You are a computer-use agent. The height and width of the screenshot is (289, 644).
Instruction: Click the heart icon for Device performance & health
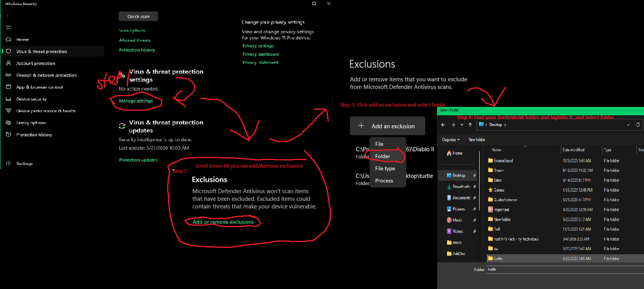point(8,111)
